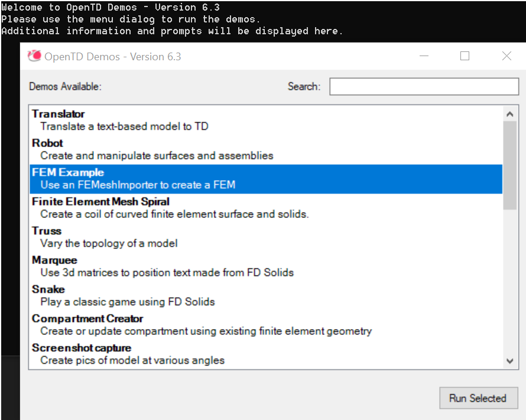Click 'Create pics of model at various angles'
526x420 pixels.
click(132, 360)
